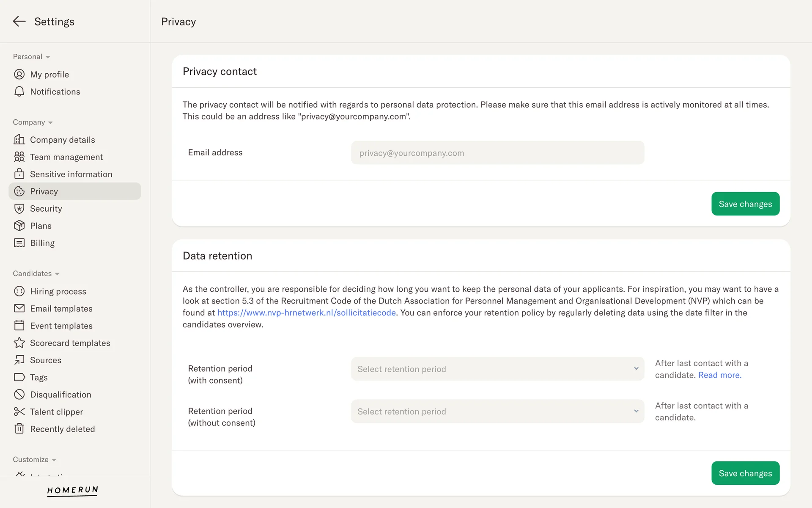This screenshot has height=508, width=812.
Task: Open Sensitive information settings
Action: pyautogui.click(x=71, y=174)
